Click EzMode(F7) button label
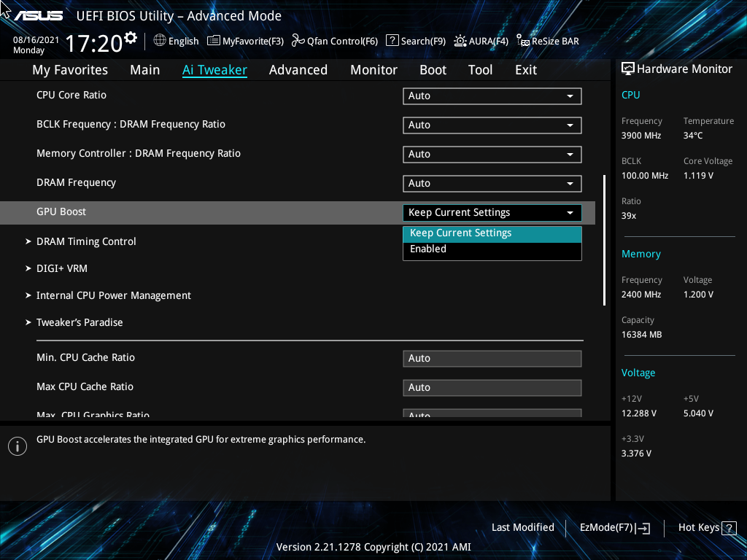The width and height of the screenshot is (747, 560). pyautogui.click(x=606, y=528)
